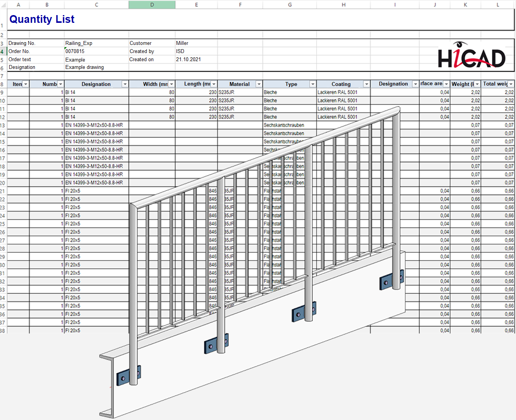
Task: Select column A header
Action: (18, 5)
